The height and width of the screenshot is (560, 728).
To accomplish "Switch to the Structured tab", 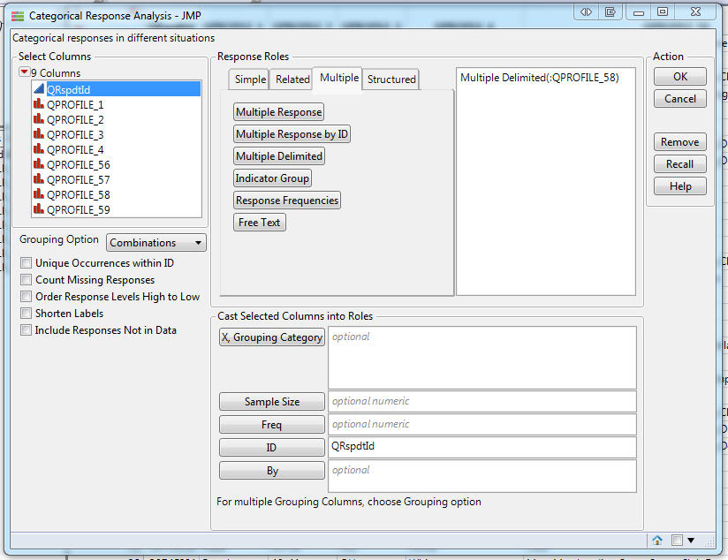I will coord(391,79).
